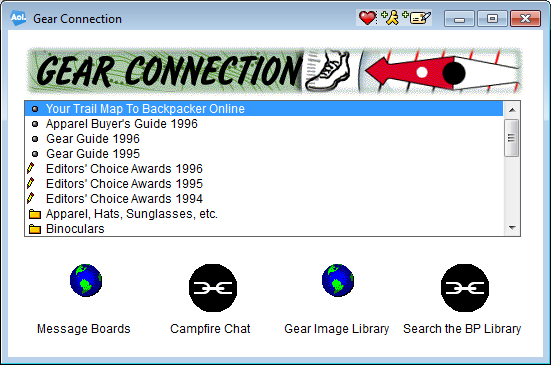This screenshot has width=551, height=365.
Task: Click pencil icon beside Editors' Choice Awards 1994
Action: tap(31, 198)
